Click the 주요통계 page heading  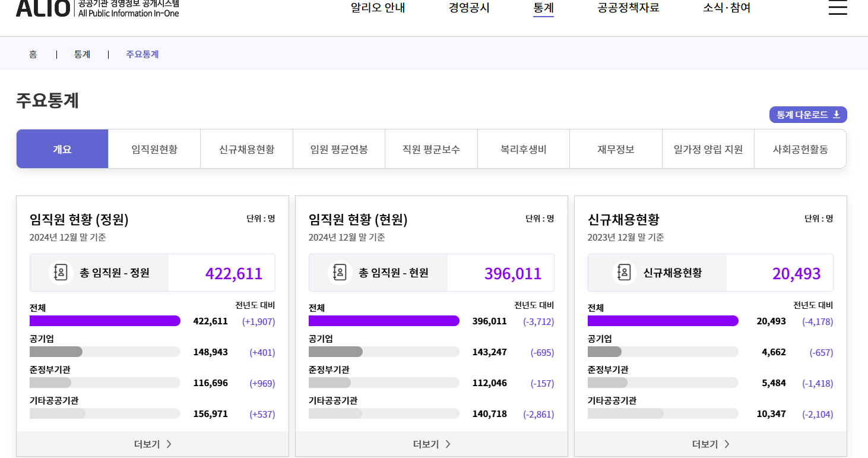47,100
